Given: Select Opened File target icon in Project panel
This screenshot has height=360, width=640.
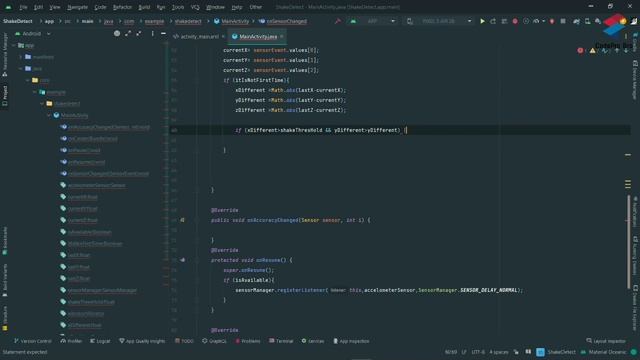Looking at the screenshot, I should 117,33.
